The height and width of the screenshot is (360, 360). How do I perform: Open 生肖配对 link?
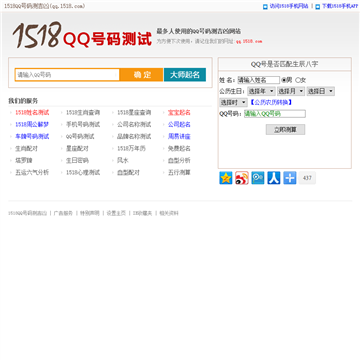[x=26, y=149]
